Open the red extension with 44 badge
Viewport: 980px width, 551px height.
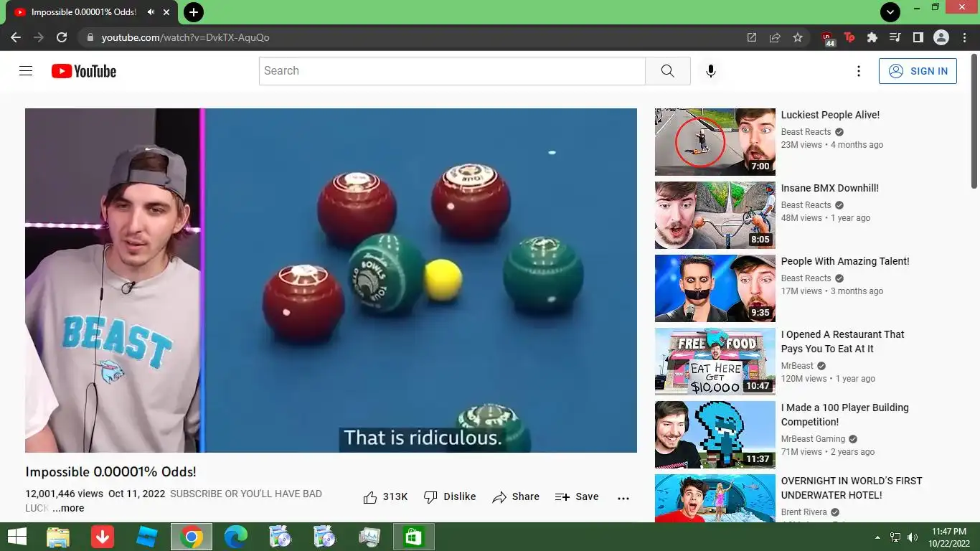pyautogui.click(x=827, y=38)
